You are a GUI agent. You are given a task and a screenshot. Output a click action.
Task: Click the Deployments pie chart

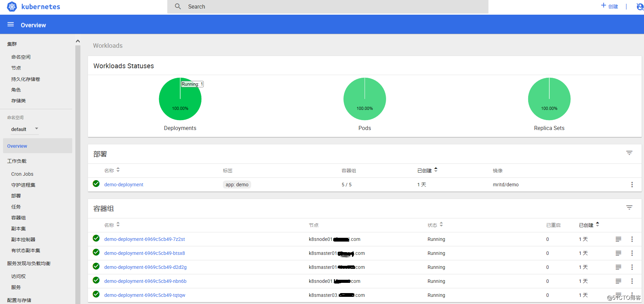pos(180,99)
